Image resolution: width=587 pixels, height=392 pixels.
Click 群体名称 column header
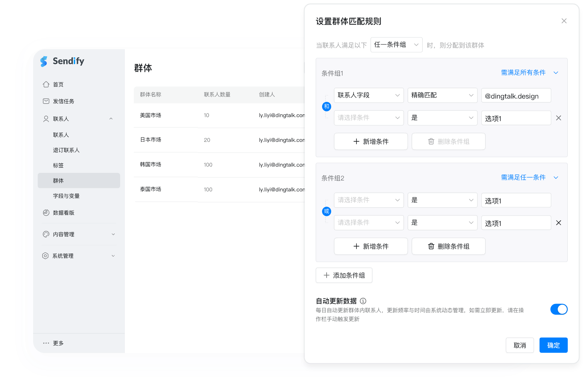[151, 95]
